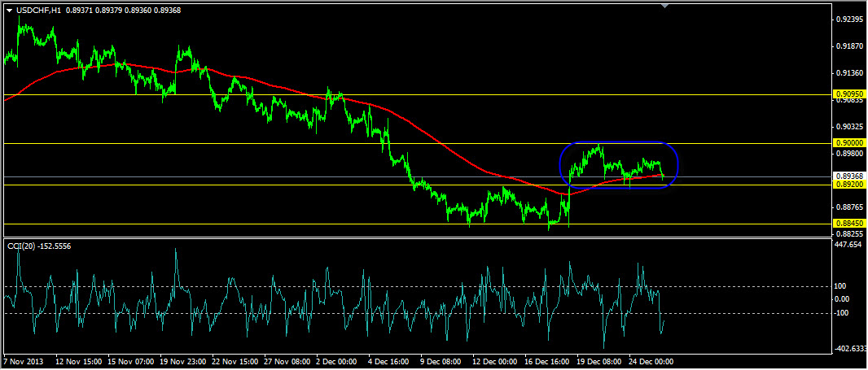Click the 0.88765 price scale label
This screenshot has width=868, height=370.
[x=850, y=207]
